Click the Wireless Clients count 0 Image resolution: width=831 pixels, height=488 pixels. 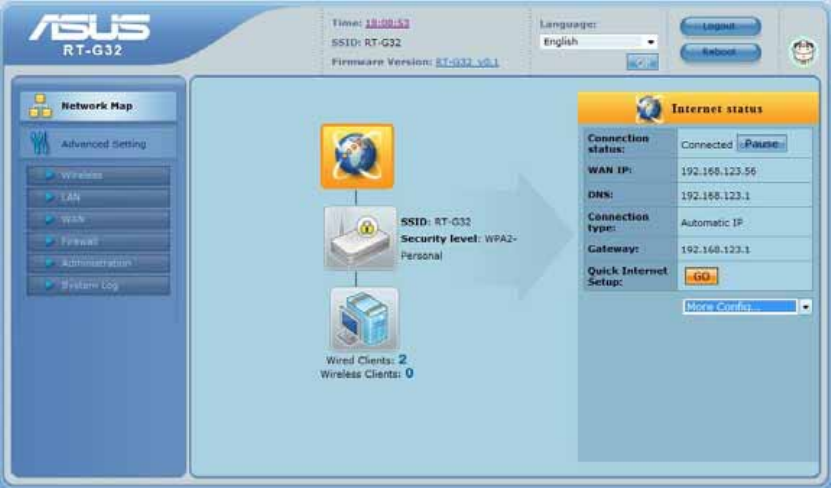(409, 374)
